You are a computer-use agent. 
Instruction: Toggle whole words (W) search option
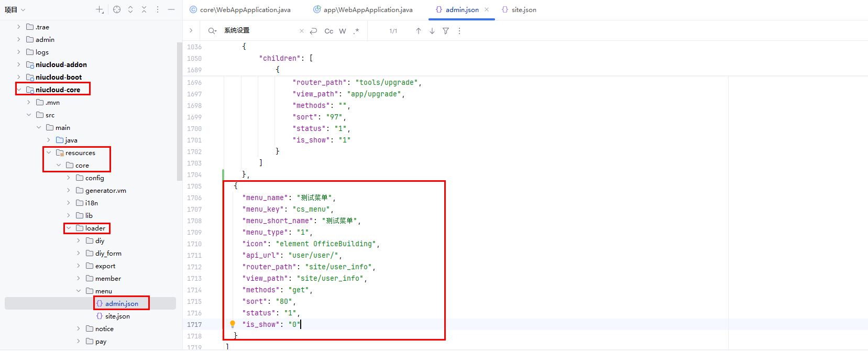click(x=343, y=31)
